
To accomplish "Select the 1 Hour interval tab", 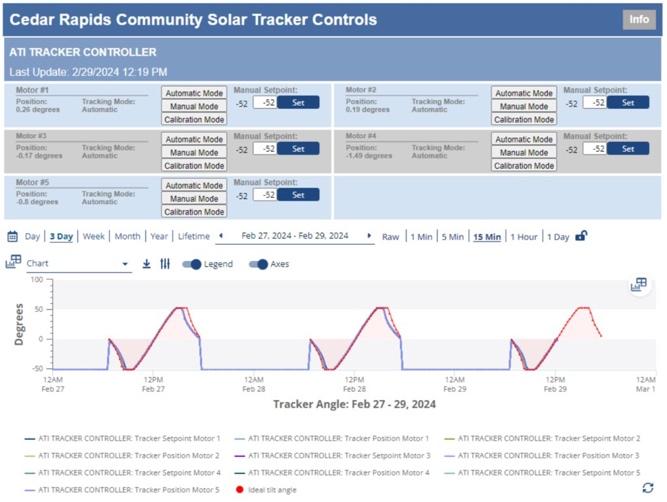I will pyautogui.click(x=524, y=237).
